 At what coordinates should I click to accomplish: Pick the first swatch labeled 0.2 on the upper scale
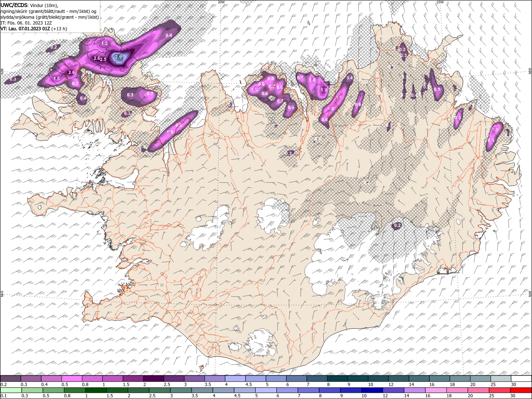point(11,378)
